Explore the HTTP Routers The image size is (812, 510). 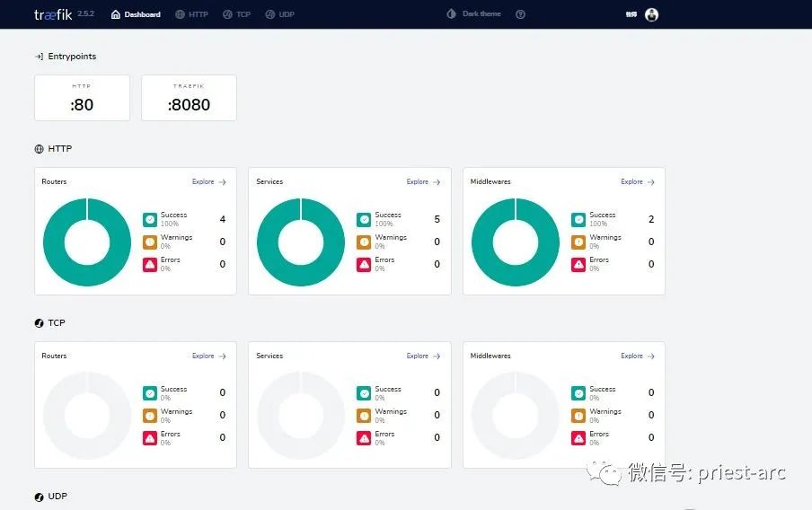(x=209, y=181)
